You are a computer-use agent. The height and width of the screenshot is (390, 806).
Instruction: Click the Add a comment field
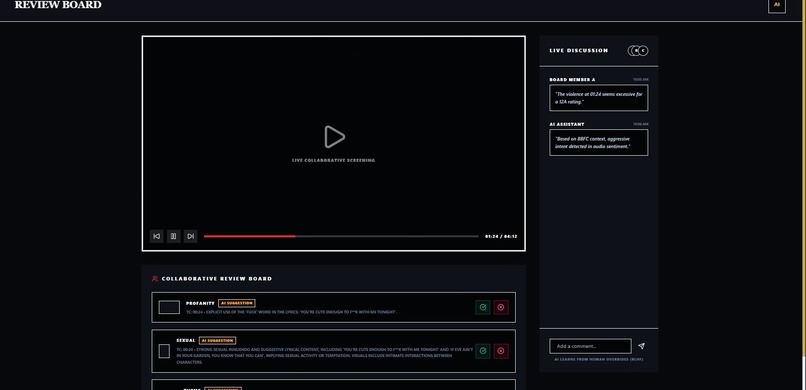click(x=590, y=346)
